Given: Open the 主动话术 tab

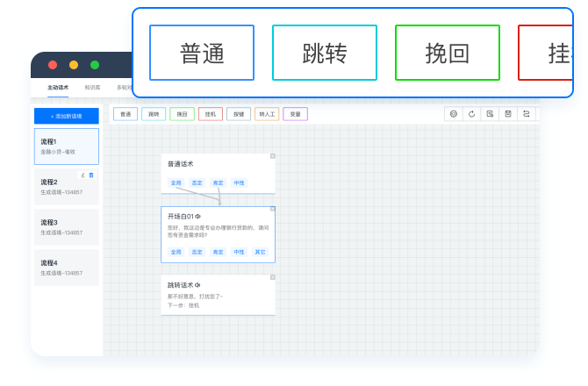Looking at the screenshot, I should point(58,88).
